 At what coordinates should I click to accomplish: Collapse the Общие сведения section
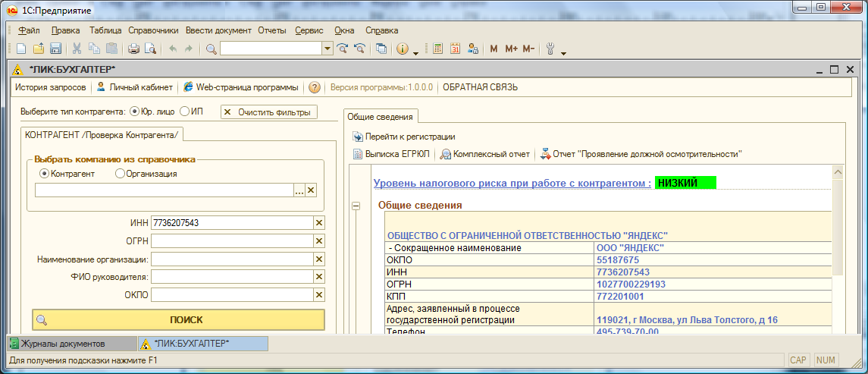click(356, 206)
